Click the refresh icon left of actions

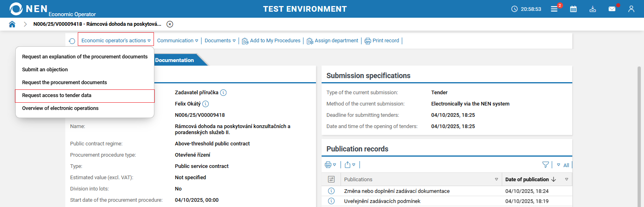[x=72, y=41]
